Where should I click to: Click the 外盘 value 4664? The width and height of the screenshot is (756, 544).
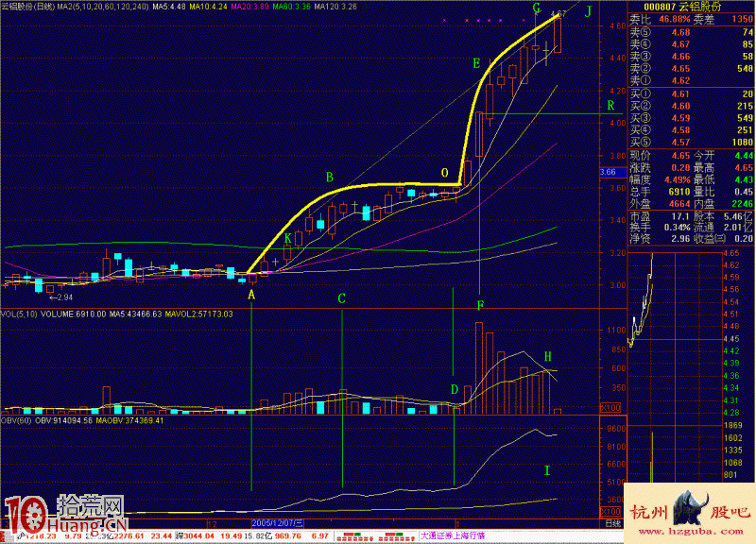[x=679, y=204]
